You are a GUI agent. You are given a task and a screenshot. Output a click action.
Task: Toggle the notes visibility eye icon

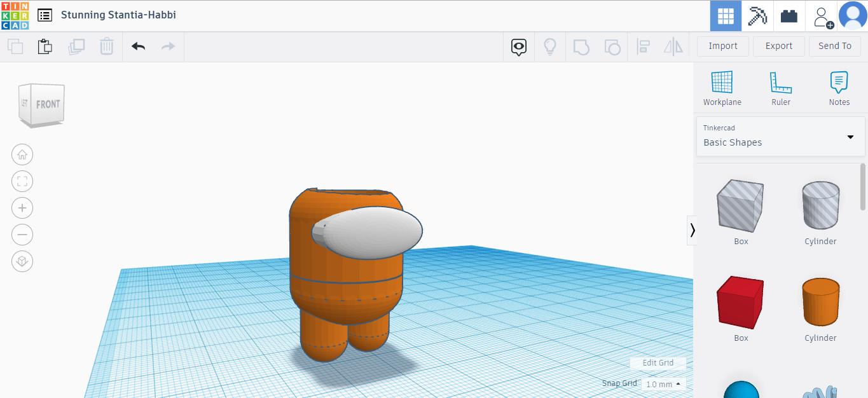(519, 46)
